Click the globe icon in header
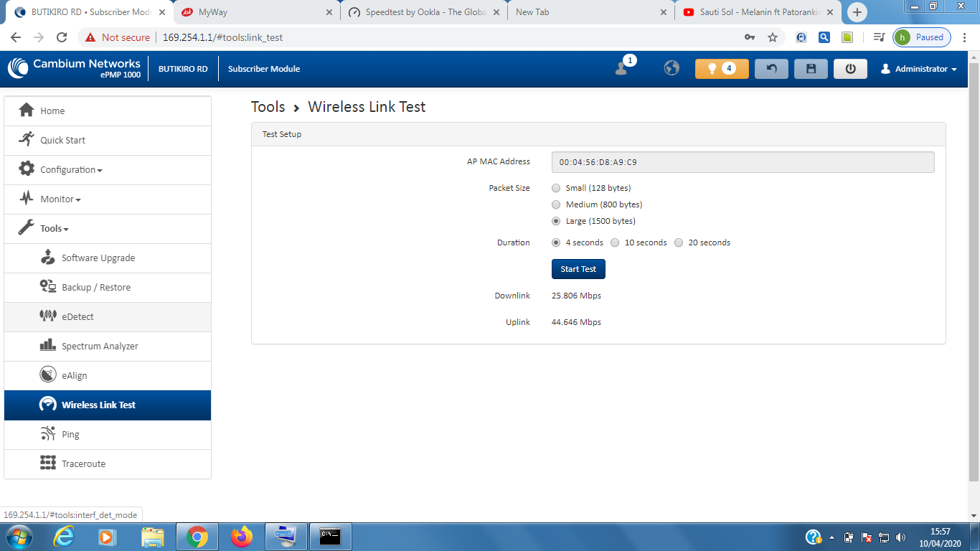This screenshot has width=980, height=551. (672, 68)
